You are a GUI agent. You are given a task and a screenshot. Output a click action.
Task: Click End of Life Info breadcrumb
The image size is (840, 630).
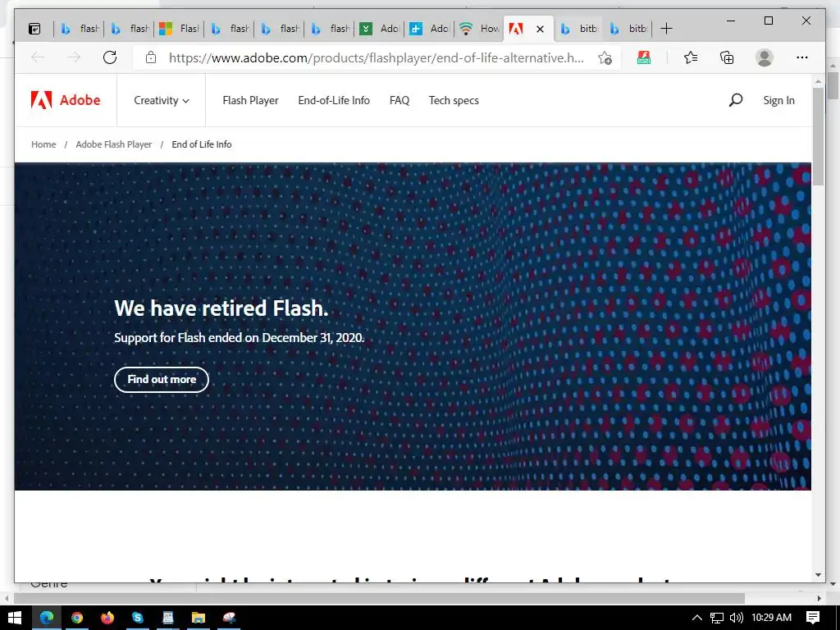coord(202,144)
